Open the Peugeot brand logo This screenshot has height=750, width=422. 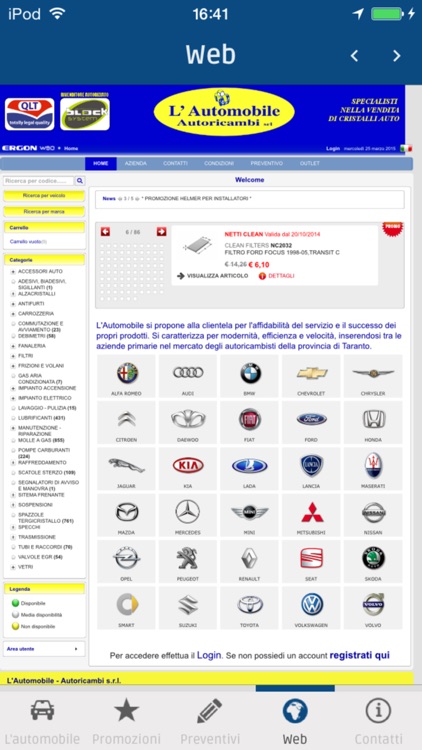tap(187, 558)
